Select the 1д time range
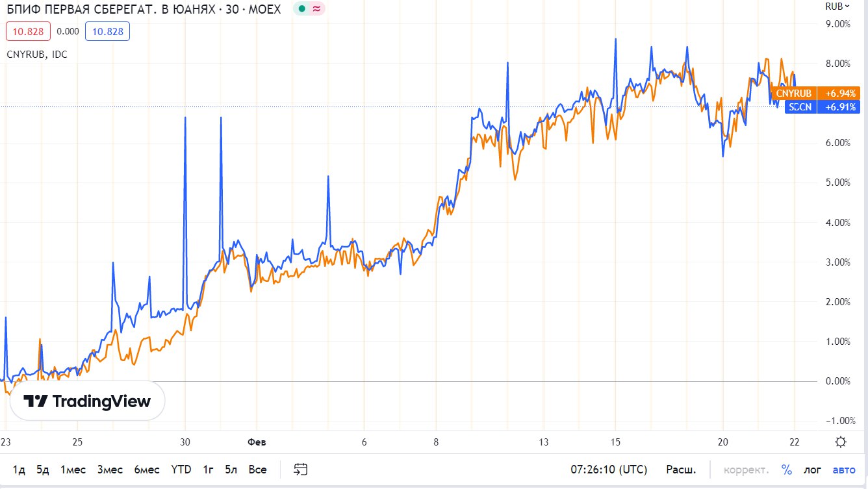 pos(19,469)
